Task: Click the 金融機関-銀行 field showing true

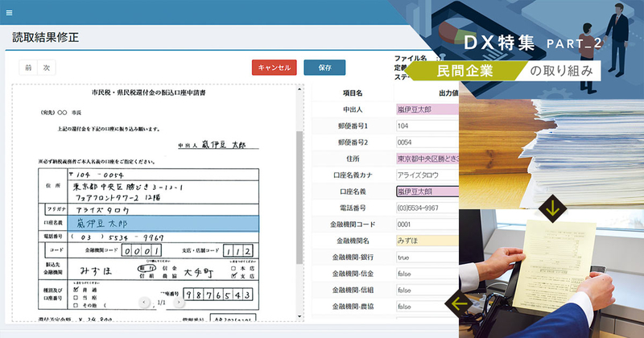Action: (x=427, y=258)
